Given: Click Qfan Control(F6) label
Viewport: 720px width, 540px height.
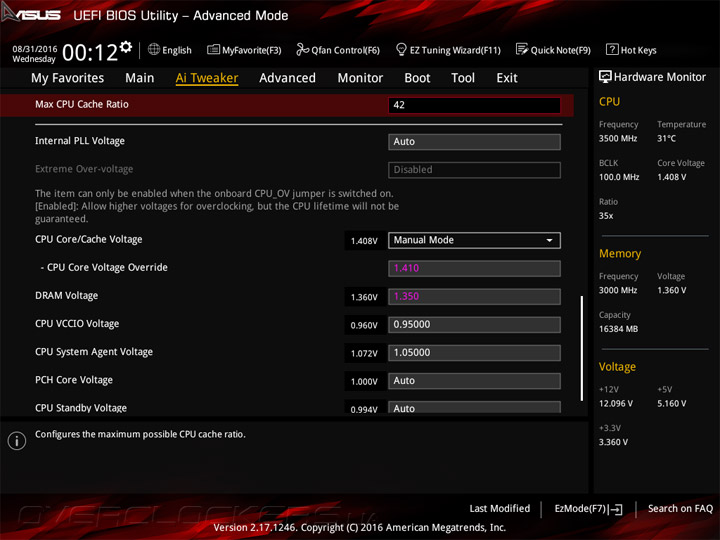Looking at the screenshot, I should (x=345, y=50).
